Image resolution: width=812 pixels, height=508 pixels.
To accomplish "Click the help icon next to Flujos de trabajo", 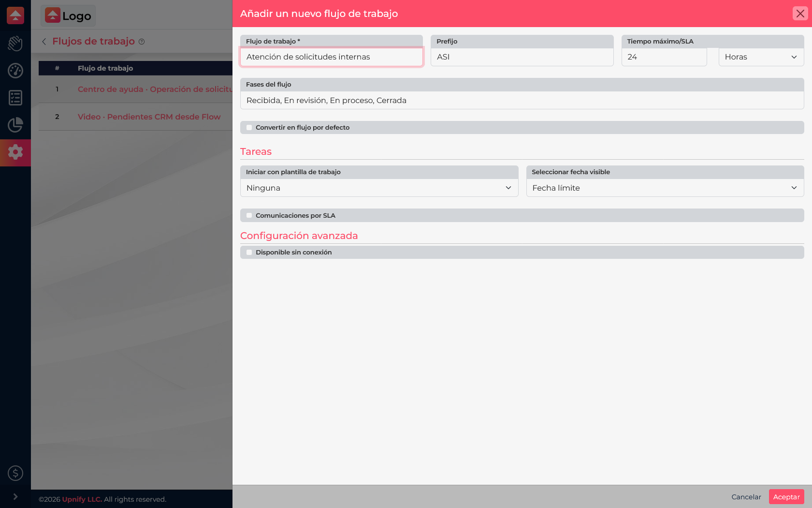I will point(142,42).
